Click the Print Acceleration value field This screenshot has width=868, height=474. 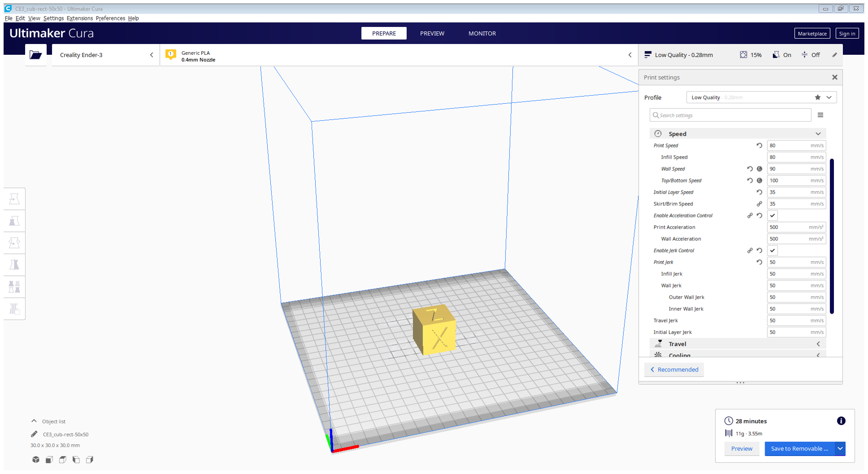(797, 227)
